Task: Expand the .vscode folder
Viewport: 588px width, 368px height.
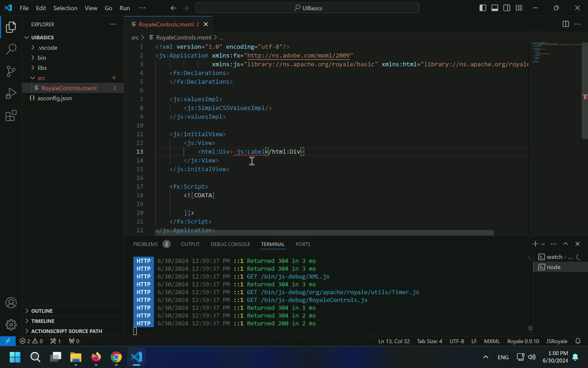Action: point(73,48)
